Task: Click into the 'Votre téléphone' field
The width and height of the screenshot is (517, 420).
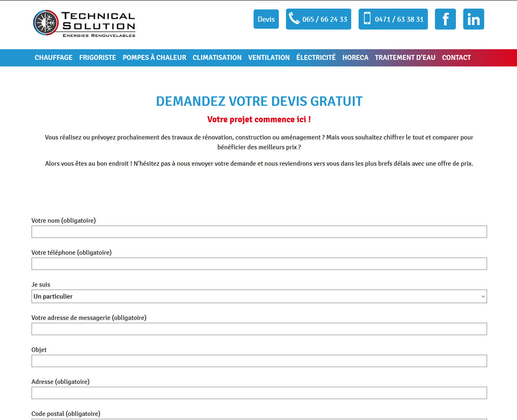Action: coord(259,264)
